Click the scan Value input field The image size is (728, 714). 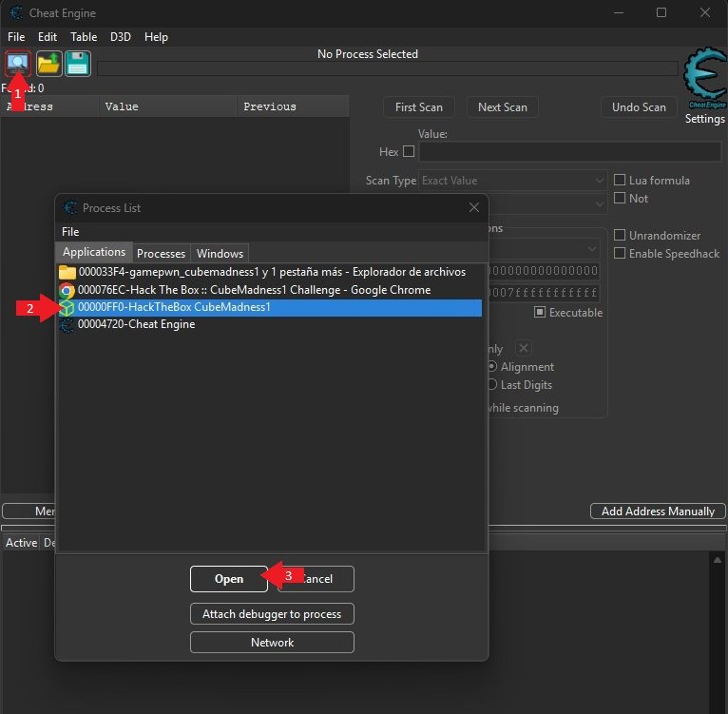click(569, 152)
